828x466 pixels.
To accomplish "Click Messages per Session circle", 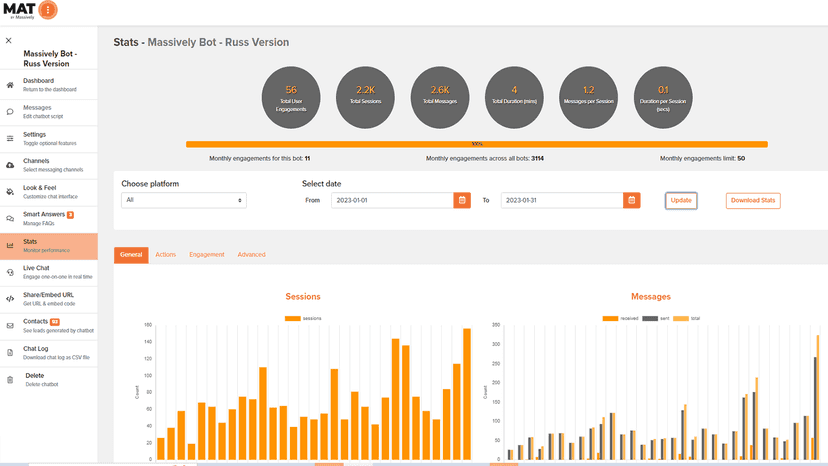I will (589, 97).
